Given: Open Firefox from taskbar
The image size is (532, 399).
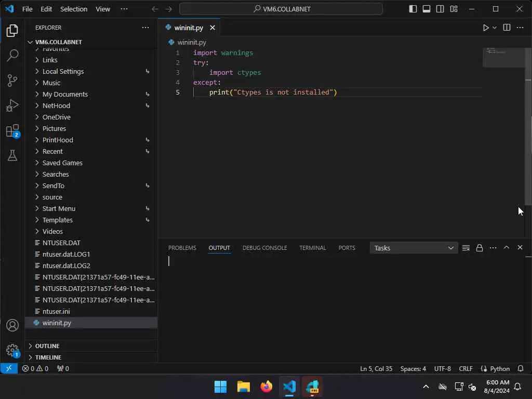Looking at the screenshot, I should pyautogui.click(x=267, y=387).
